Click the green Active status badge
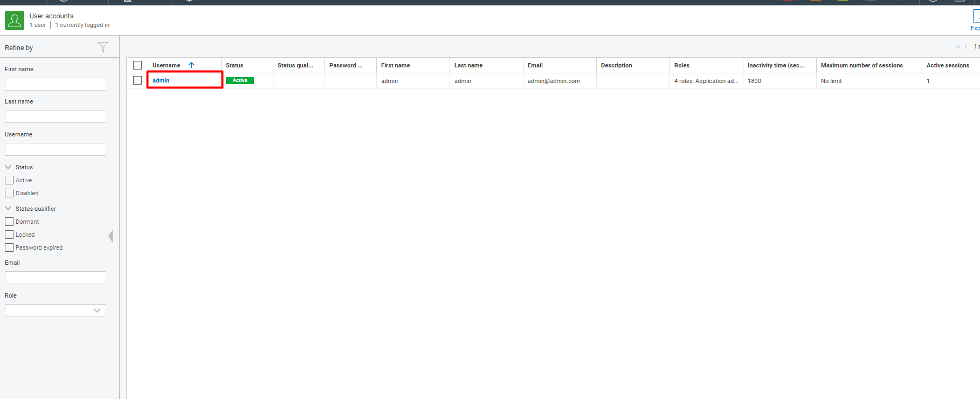The height and width of the screenshot is (399, 980). coord(240,80)
